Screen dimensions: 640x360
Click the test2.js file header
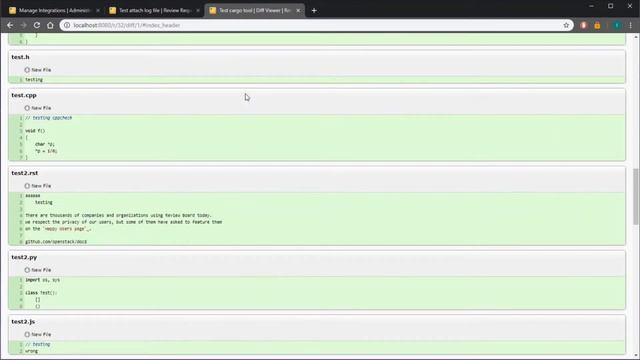23,322
